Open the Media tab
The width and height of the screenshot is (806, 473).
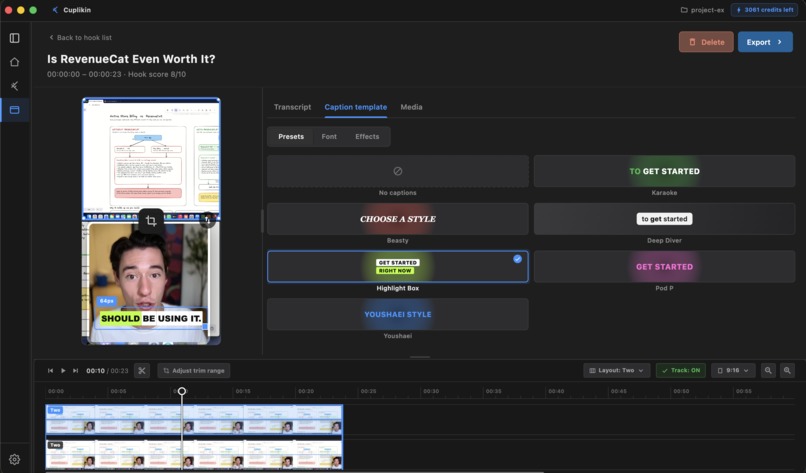tap(411, 107)
